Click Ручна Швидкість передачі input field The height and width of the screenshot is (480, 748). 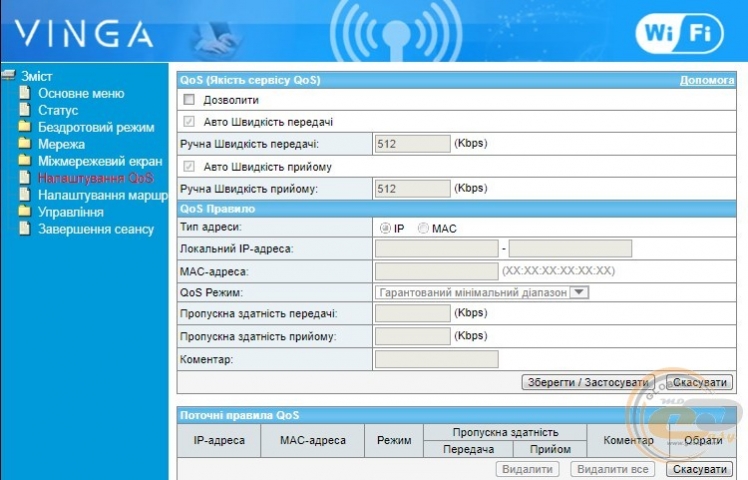(x=413, y=144)
